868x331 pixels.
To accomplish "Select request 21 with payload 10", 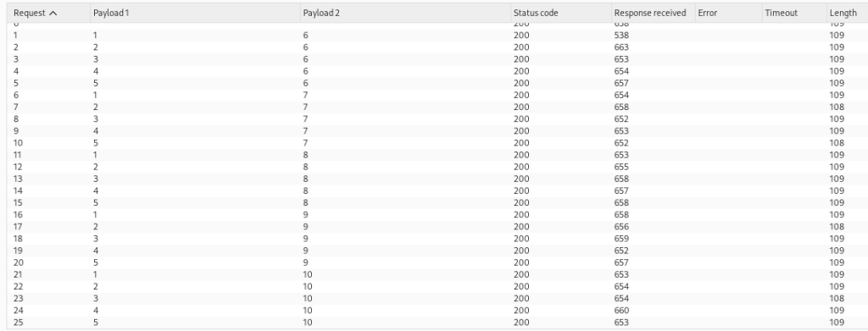I will [x=437, y=274].
